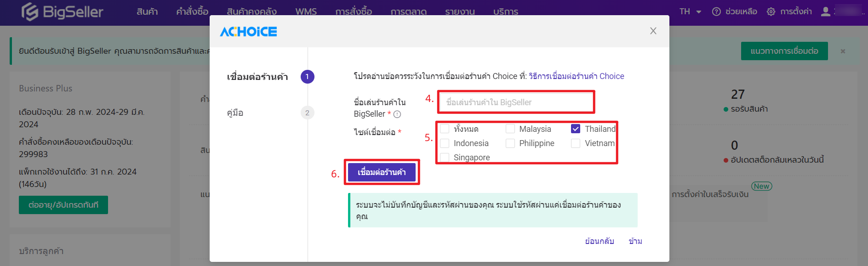
Task: Close the ACHOICE dialog with X
Action: coord(653,31)
